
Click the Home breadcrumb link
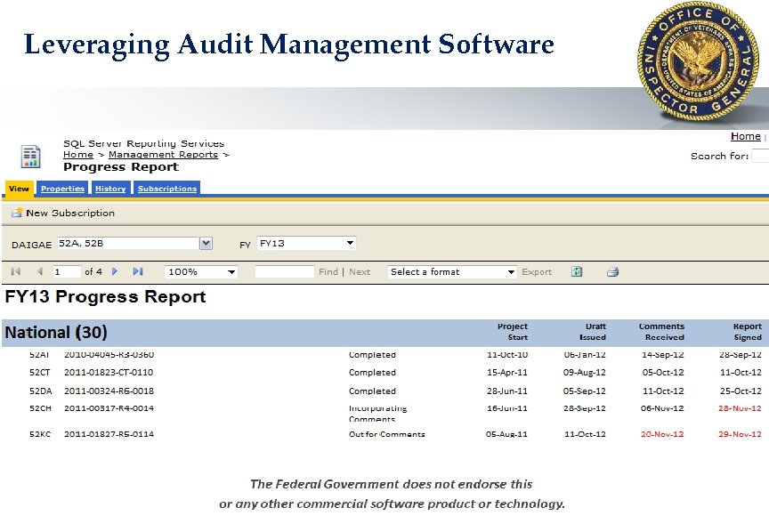coord(78,155)
